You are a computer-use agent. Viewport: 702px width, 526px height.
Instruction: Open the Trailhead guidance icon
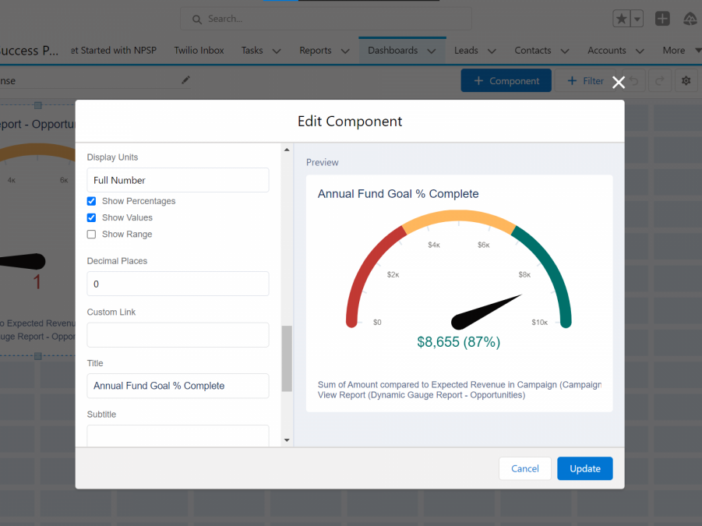[690, 19]
